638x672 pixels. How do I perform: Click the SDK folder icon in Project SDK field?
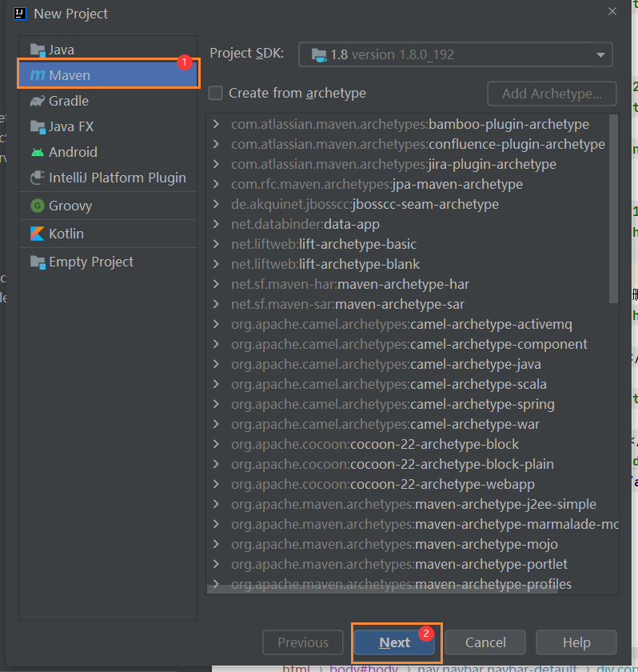pos(319,55)
